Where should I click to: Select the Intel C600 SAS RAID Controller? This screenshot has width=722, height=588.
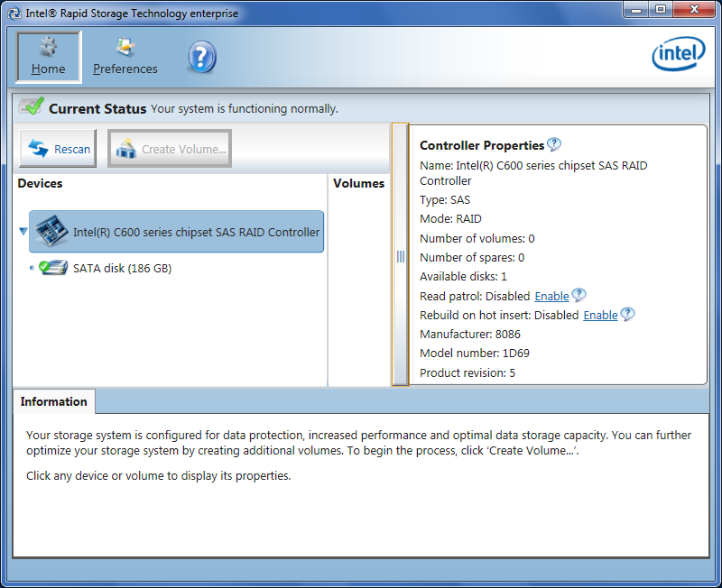point(176,232)
